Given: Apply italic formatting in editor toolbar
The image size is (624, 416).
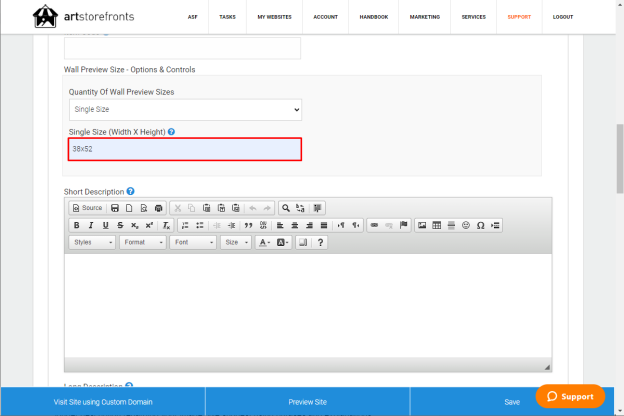Looking at the screenshot, I should point(91,225).
